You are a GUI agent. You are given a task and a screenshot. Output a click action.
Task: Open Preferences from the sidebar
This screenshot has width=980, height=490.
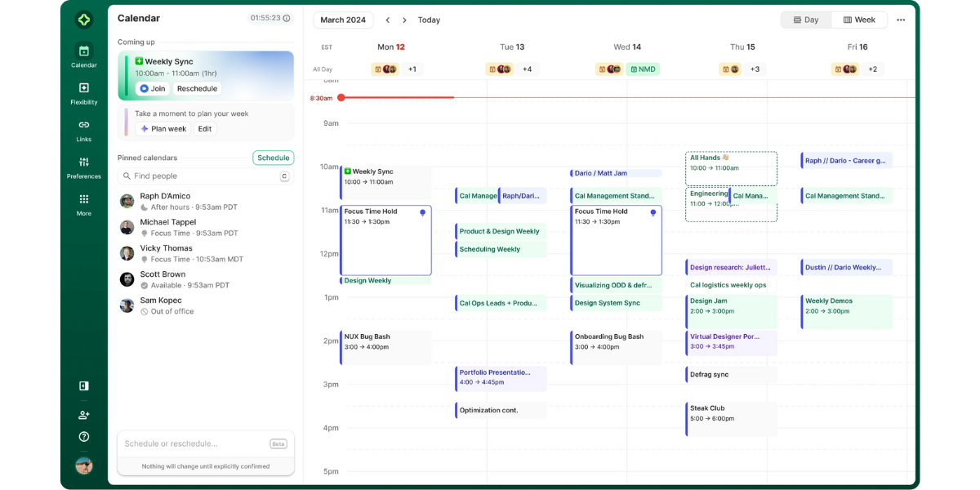coord(83,162)
